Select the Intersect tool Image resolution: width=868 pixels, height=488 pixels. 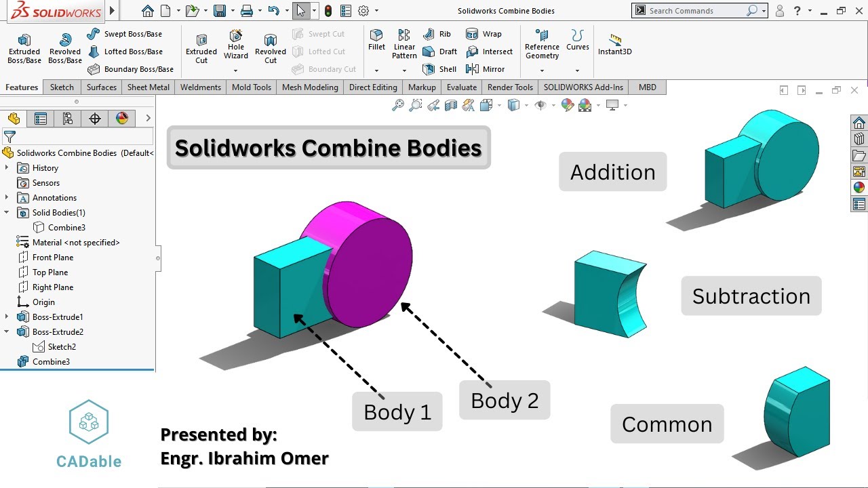tap(490, 52)
